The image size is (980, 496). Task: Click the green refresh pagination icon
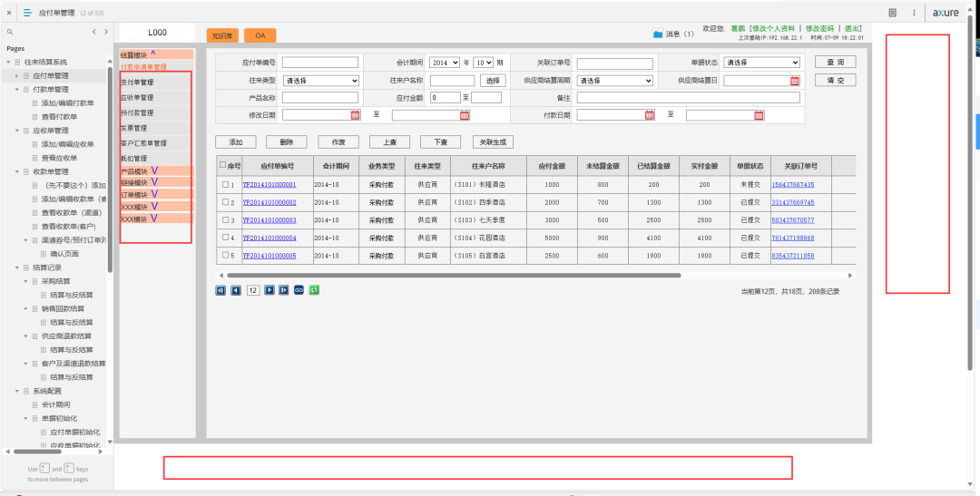(x=314, y=290)
